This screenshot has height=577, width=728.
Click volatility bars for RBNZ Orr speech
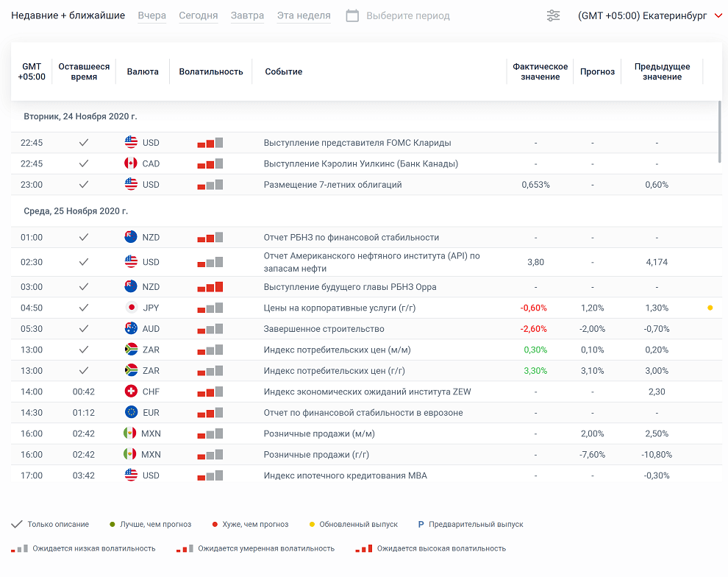tap(210, 287)
